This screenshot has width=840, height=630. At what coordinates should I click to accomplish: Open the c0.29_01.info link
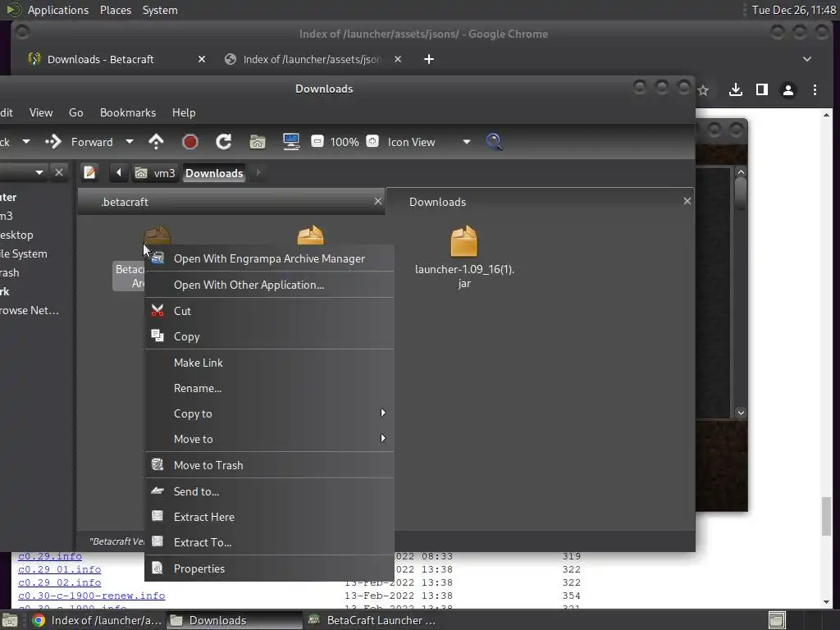pos(59,569)
